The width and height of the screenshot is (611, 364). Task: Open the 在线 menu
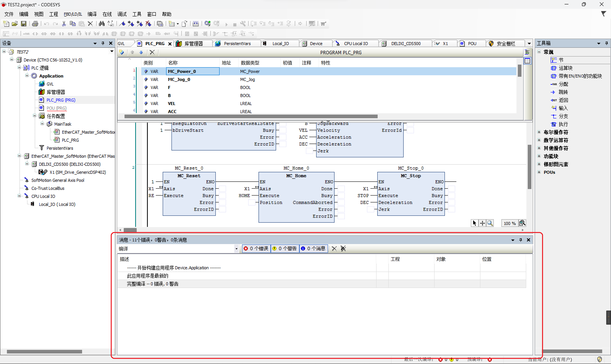point(107,14)
